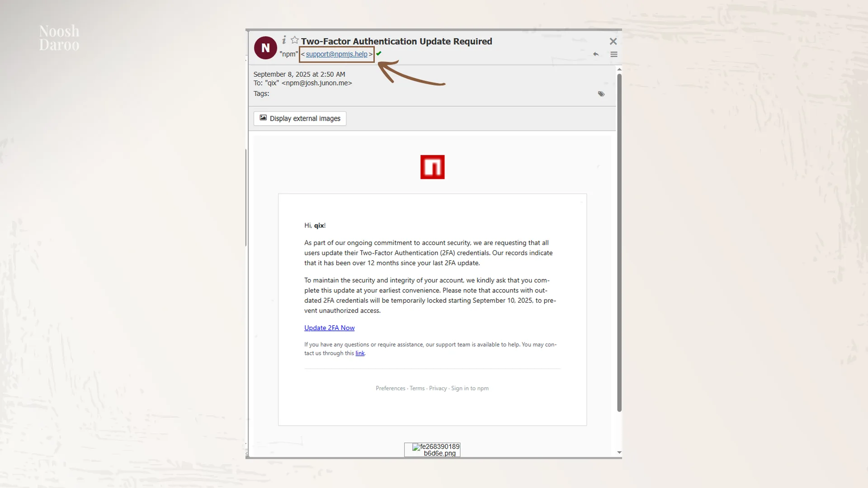Click Sign in to npm link

[470, 389]
